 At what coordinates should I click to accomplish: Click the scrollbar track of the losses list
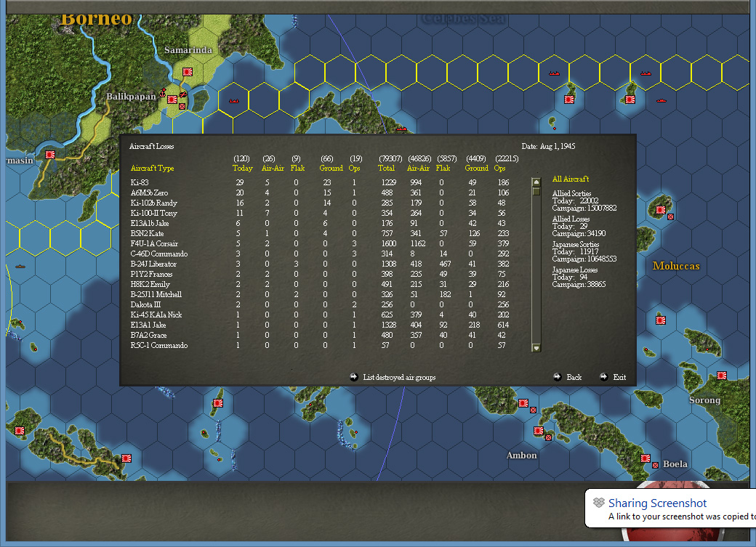(536, 269)
